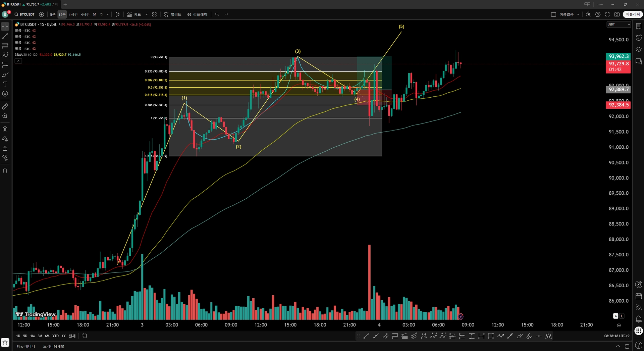Switch to the 1시간 timeframe
Image resolution: width=644 pixels, height=351 pixels.
click(73, 14)
